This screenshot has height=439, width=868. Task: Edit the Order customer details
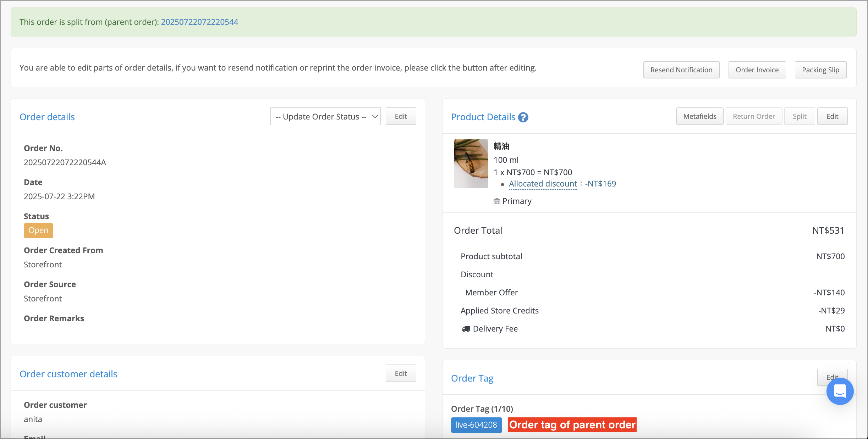[x=401, y=373]
